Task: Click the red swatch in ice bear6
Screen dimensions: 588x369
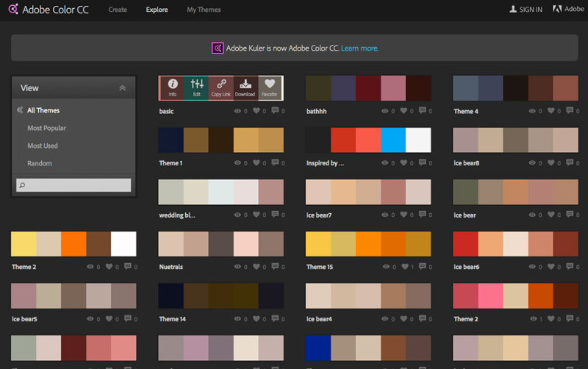Action: click(x=465, y=244)
